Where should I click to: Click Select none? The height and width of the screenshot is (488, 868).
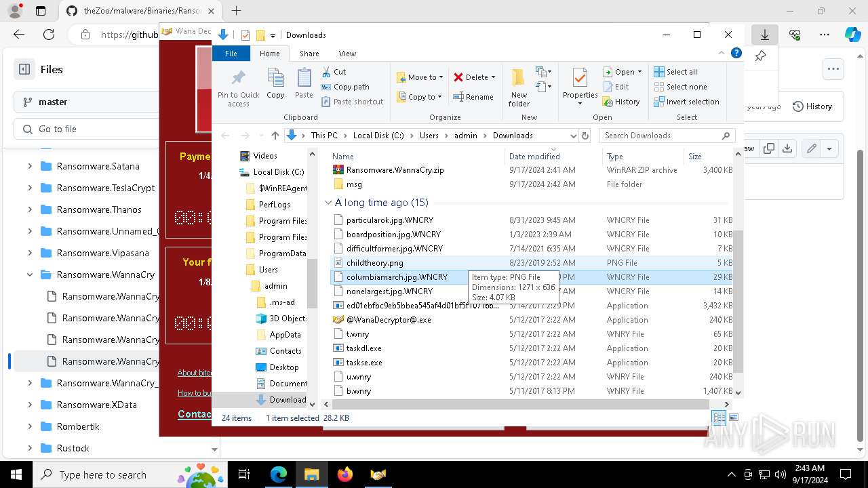pos(680,87)
